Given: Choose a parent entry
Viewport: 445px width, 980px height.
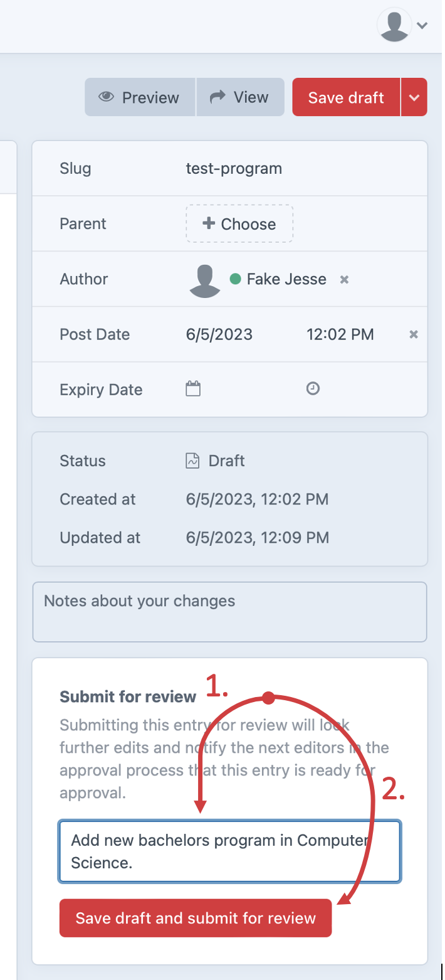Looking at the screenshot, I should point(239,224).
